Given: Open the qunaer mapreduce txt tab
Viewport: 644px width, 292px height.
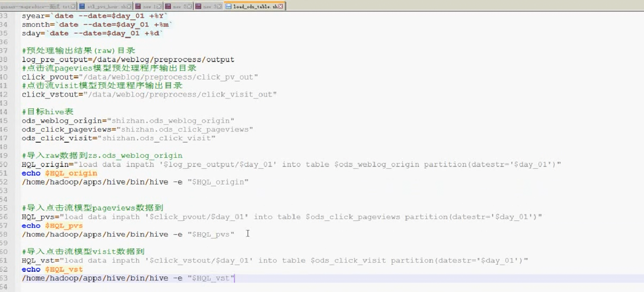Looking at the screenshot, I should pyautogui.click(x=38, y=7).
